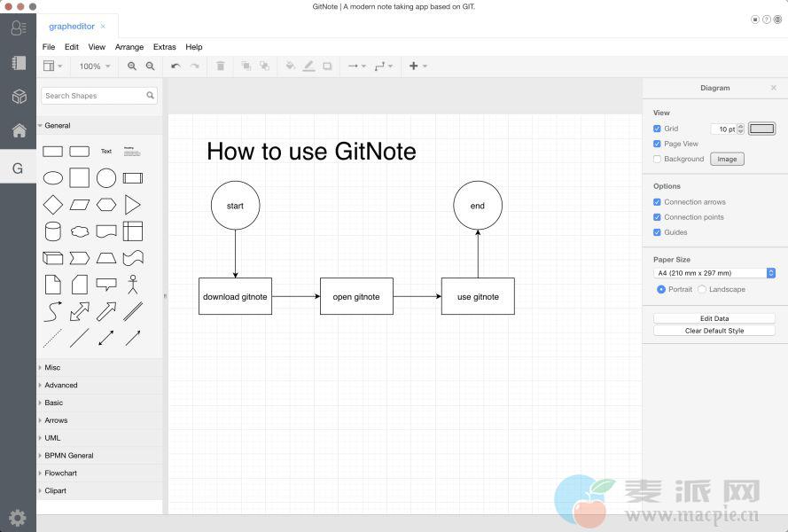788x532 pixels.
Task: Select the Landscape radio button
Action: click(702, 289)
